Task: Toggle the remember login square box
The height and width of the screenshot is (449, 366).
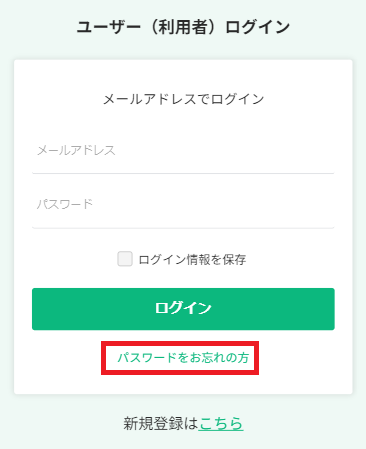Action: (x=125, y=259)
